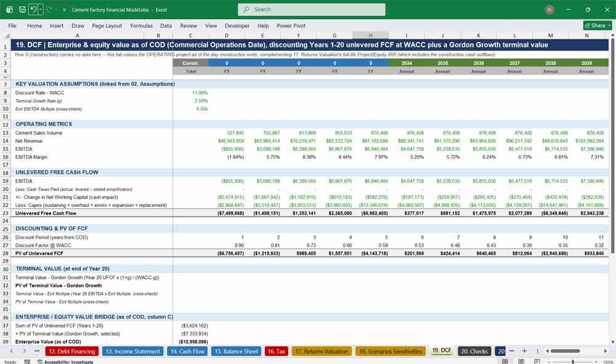616x364 pixels.
Task: Click Accessibility: Investigate in status bar
Action: [66, 362]
